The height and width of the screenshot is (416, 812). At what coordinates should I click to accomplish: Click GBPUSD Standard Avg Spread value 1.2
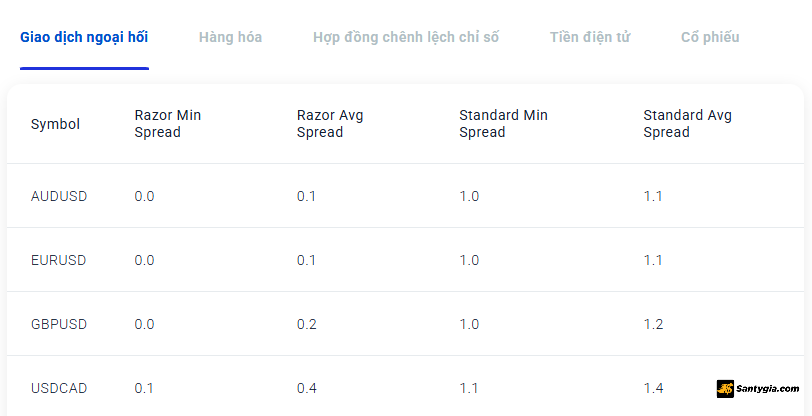653,324
